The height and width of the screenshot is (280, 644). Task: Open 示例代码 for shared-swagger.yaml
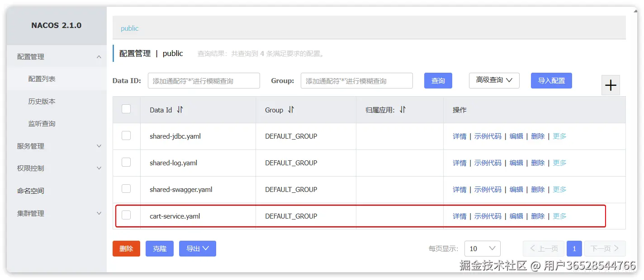coord(488,190)
